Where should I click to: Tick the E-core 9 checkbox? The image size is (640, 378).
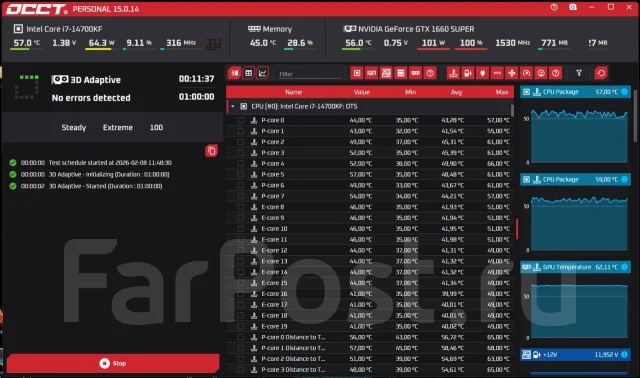point(241,218)
